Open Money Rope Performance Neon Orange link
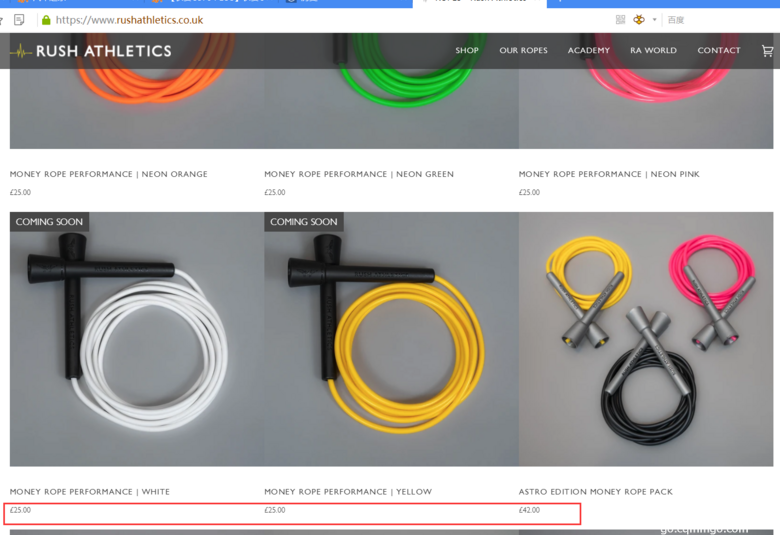780x535 pixels. pyautogui.click(x=108, y=174)
